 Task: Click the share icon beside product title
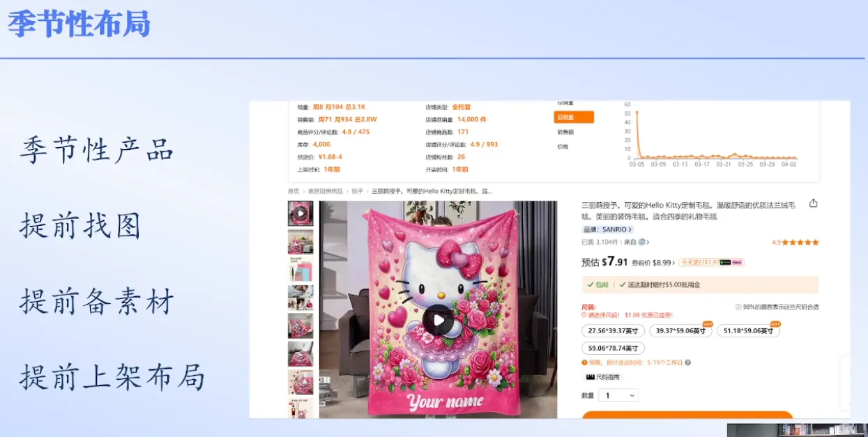point(813,204)
